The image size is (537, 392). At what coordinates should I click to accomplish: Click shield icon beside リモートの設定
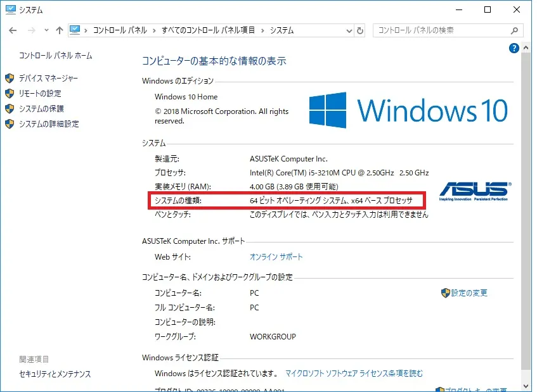(10, 93)
